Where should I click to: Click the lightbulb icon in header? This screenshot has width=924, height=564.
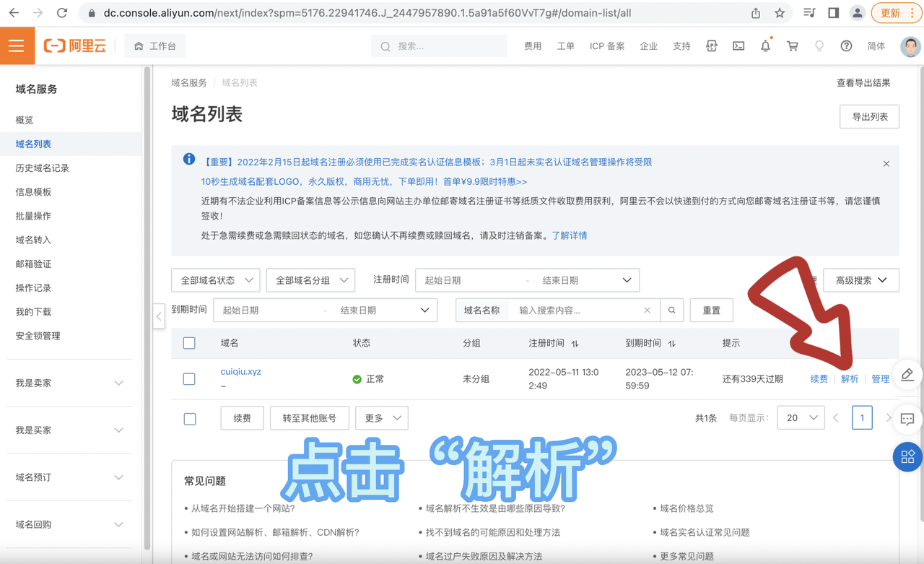point(819,46)
